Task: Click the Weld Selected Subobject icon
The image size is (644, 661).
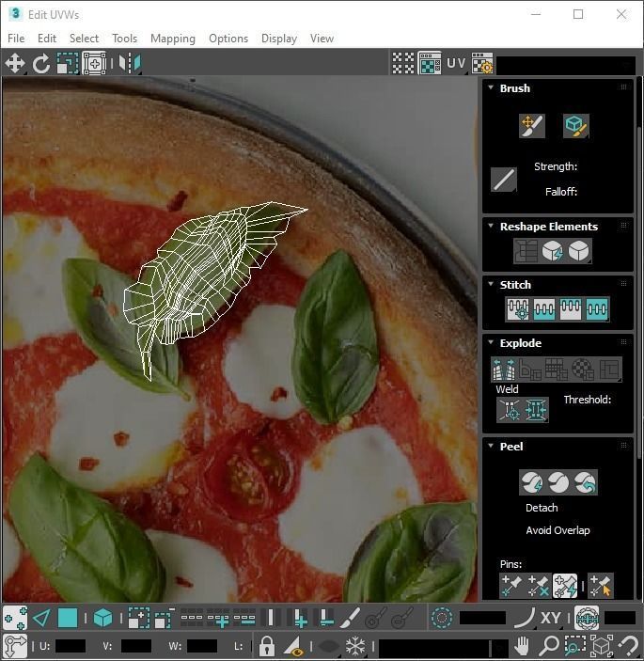Action: [x=536, y=410]
